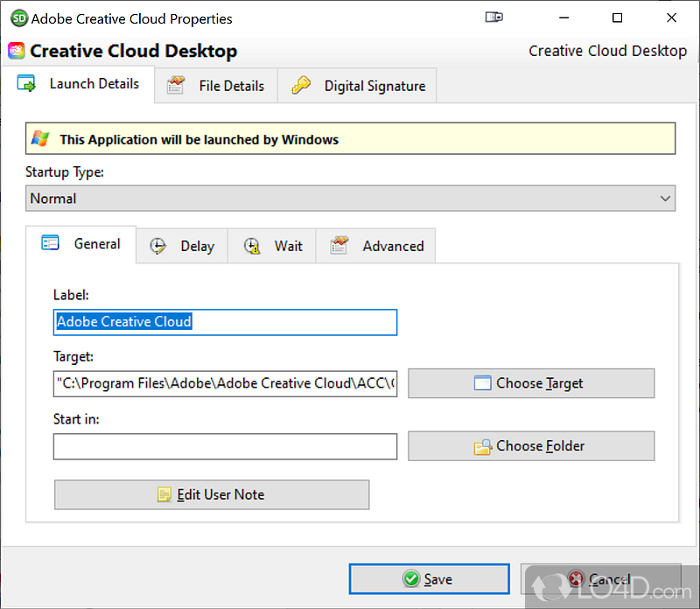
Task: Click the pin-window icon in title bar
Action: click(x=494, y=17)
